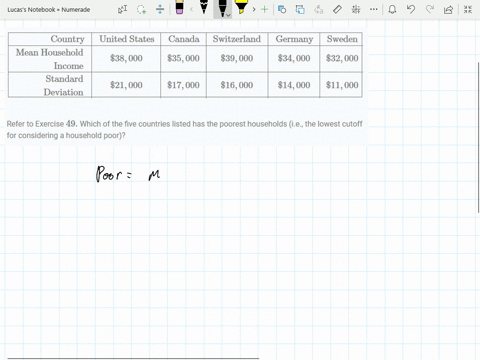Screen dimensions: 480x360
Task: Click the $21,000 cell
Action: pos(126,85)
